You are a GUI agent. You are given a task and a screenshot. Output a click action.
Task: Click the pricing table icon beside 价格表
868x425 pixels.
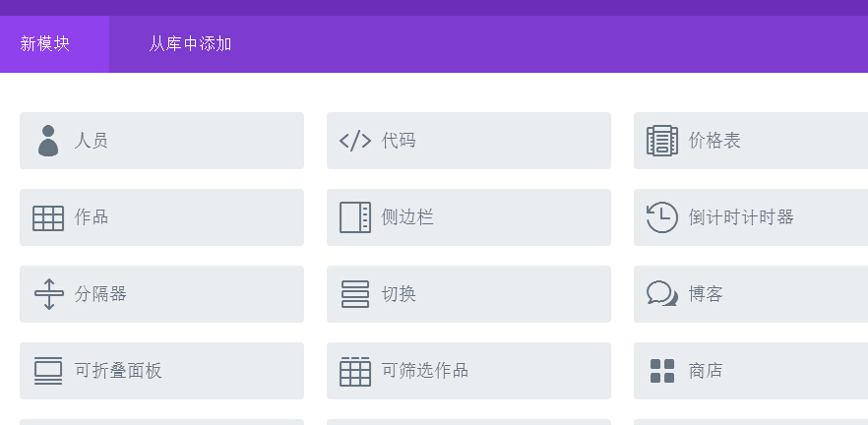click(662, 141)
